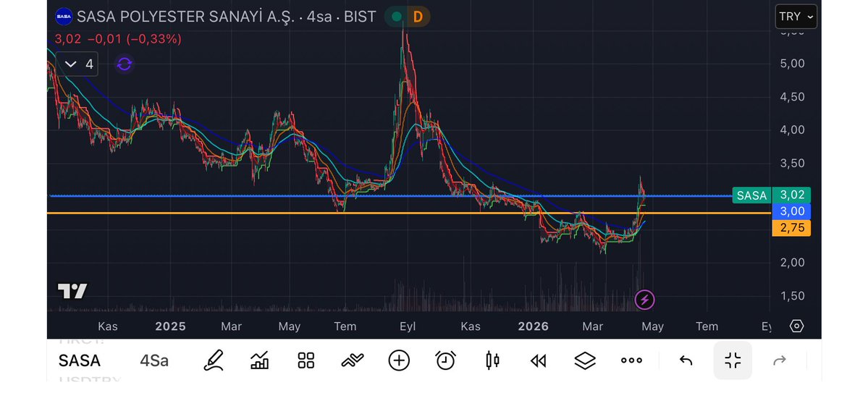Open the layout grid of four squares
Screen dimensions: 868x401
[306, 360]
